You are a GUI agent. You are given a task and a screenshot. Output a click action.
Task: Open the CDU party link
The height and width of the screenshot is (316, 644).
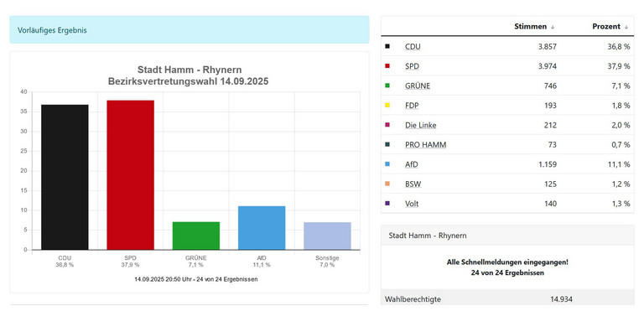pyautogui.click(x=413, y=47)
